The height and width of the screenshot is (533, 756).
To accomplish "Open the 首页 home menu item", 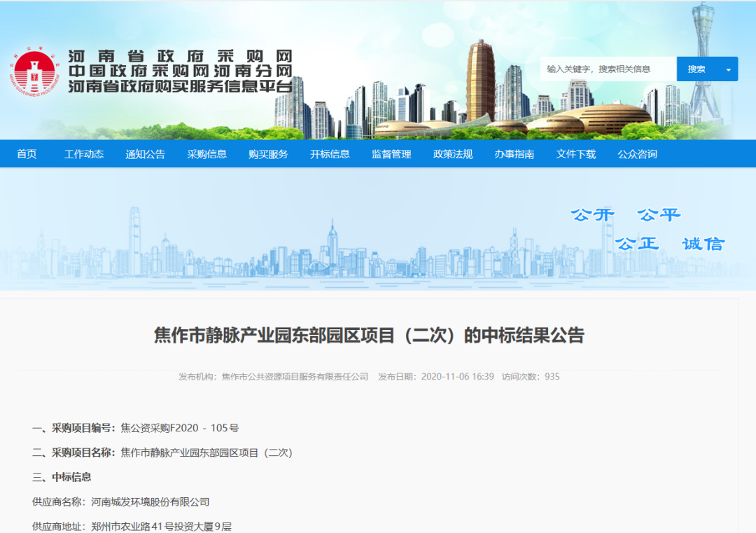I will point(27,154).
